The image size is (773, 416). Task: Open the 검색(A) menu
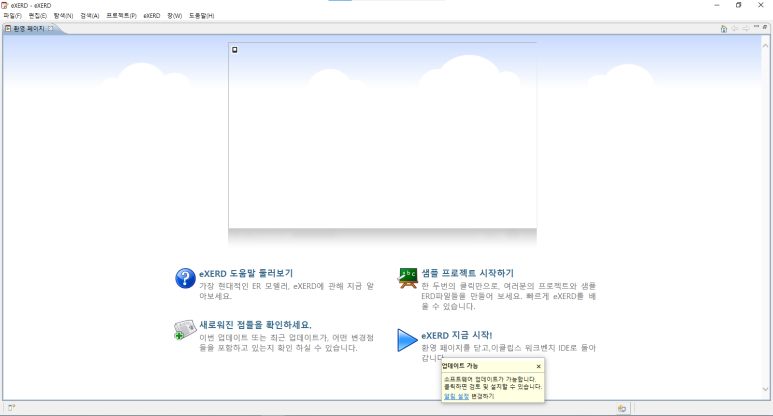(90, 16)
